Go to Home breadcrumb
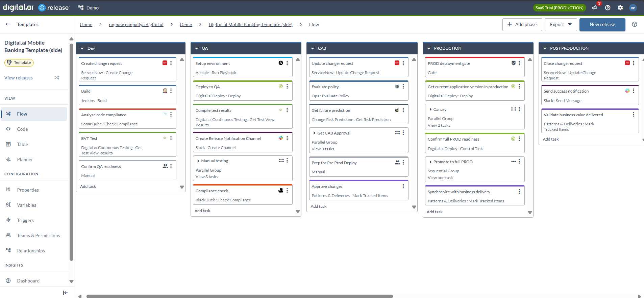 pos(86,25)
